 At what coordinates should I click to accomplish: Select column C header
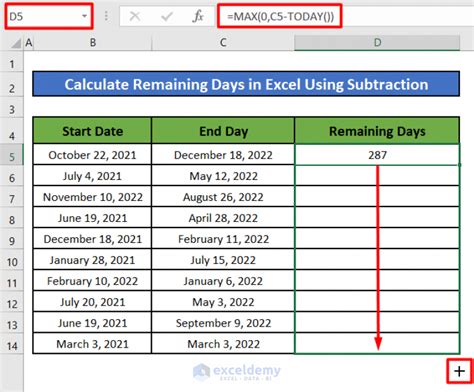pyautogui.click(x=223, y=43)
